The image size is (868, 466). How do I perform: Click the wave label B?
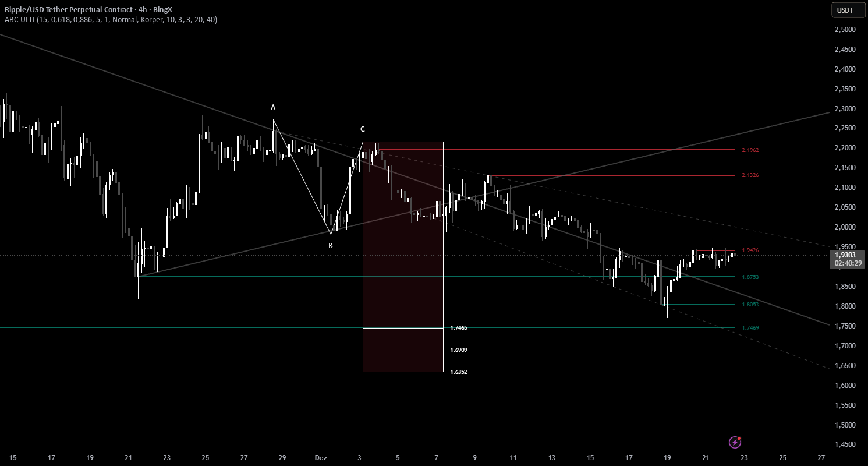330,246
